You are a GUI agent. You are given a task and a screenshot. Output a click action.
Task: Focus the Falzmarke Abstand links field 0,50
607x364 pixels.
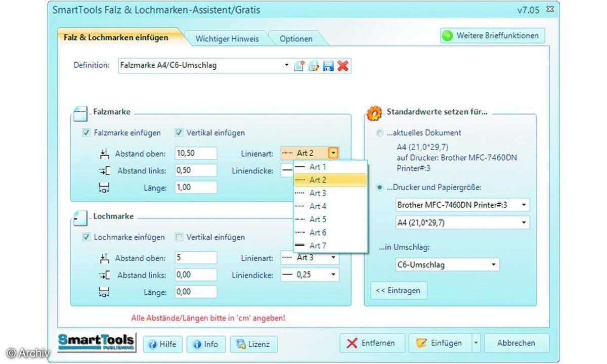coord(196,170)
